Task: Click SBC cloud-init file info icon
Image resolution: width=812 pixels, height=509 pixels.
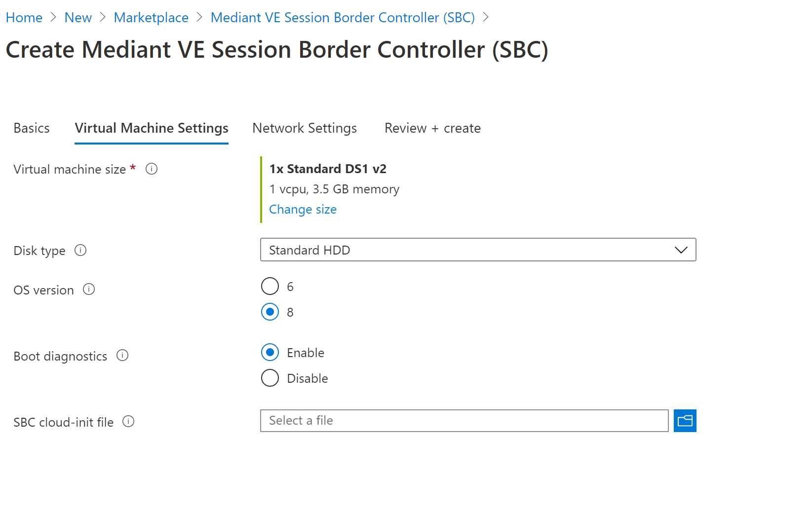Action: tap(128, 422)
